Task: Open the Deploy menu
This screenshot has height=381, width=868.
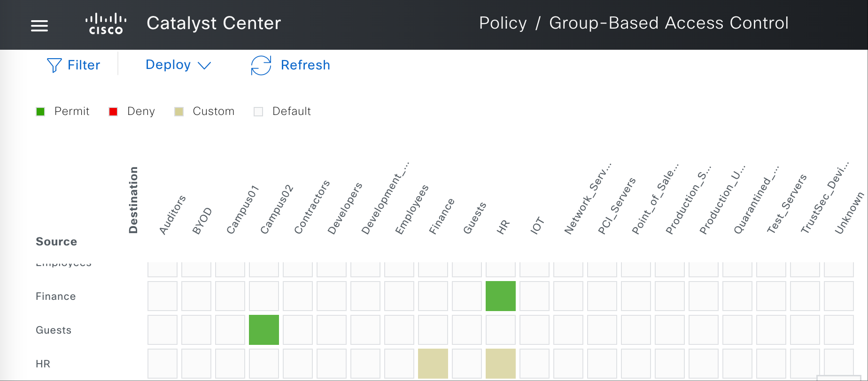Action: click(178, 65)
